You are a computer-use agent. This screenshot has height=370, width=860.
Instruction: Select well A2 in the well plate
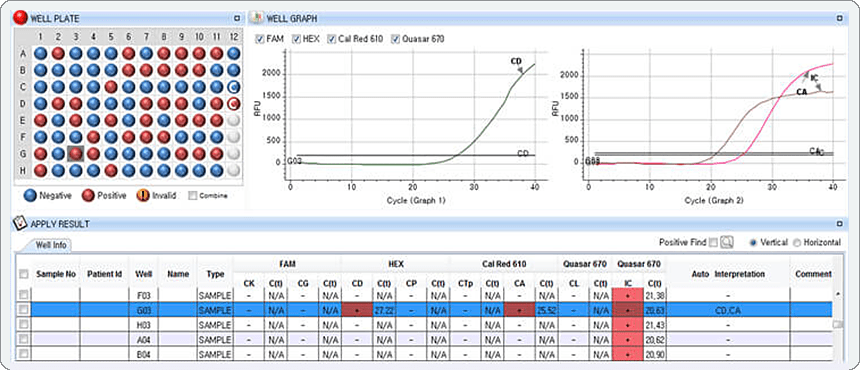[x=58, y=53]
